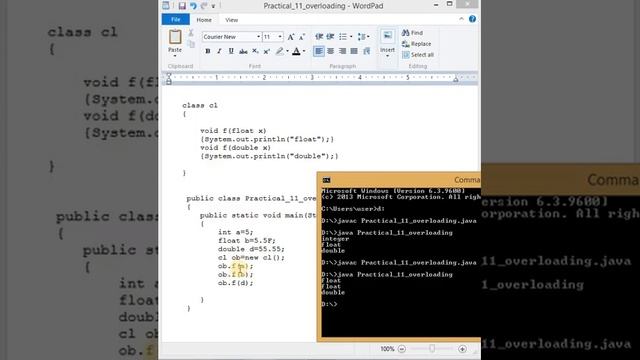
Task: Click the right margin marker on ruler
Action: click(456, 80)
